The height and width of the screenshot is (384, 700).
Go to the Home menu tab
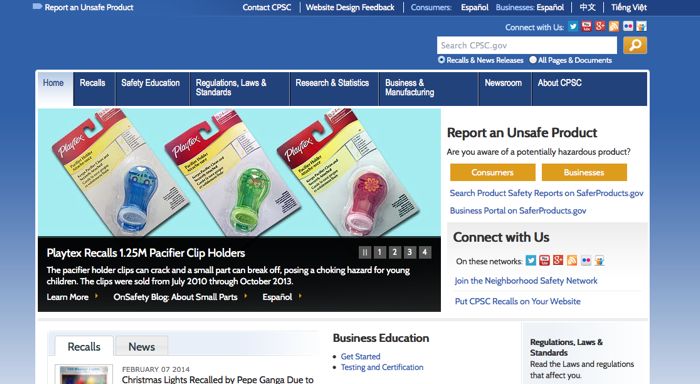[x=55, y=89]
